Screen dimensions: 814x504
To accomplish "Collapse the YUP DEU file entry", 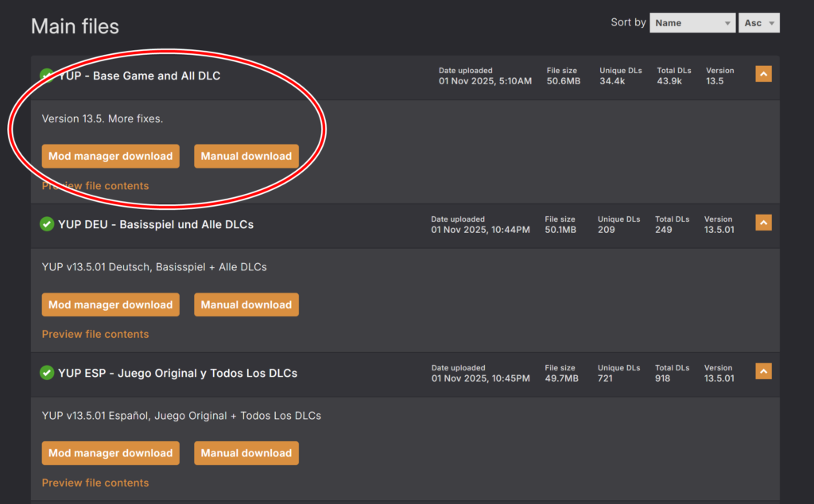I will 763,223.
